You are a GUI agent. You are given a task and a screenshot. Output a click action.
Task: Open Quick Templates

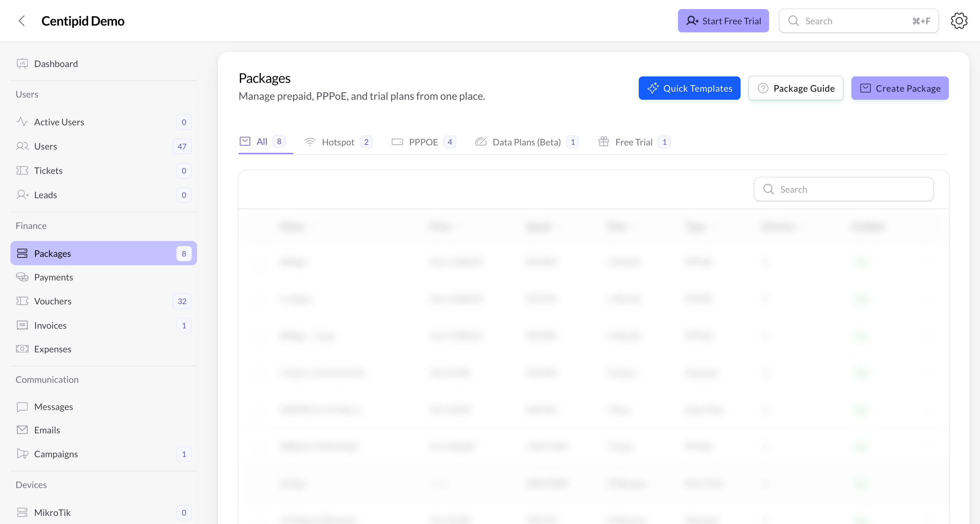coord(689,88)
